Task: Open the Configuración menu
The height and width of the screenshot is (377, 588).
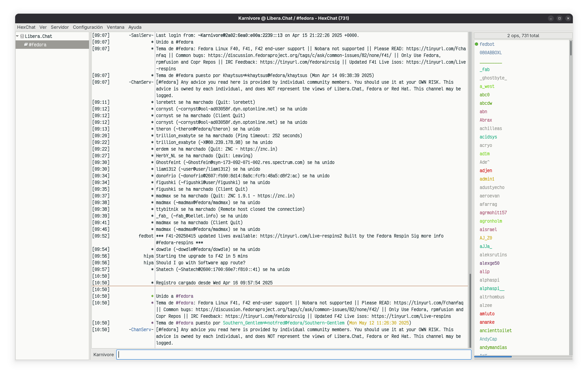Action: (x=88, y=27)
